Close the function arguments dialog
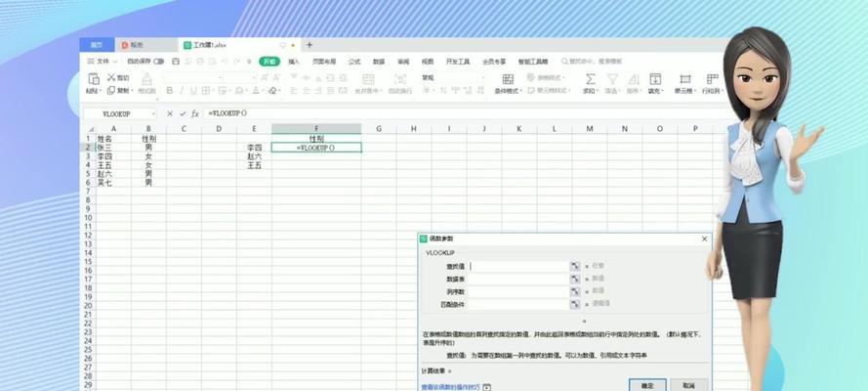The width and height of the screenshot is (868, 391). point(704,239)
